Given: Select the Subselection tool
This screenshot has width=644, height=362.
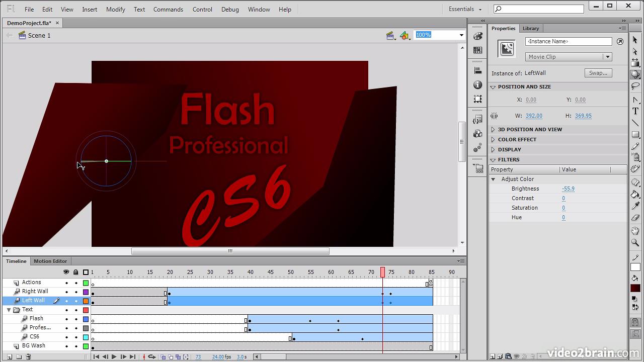Looking at the screenshot, I should coord(635,51).
